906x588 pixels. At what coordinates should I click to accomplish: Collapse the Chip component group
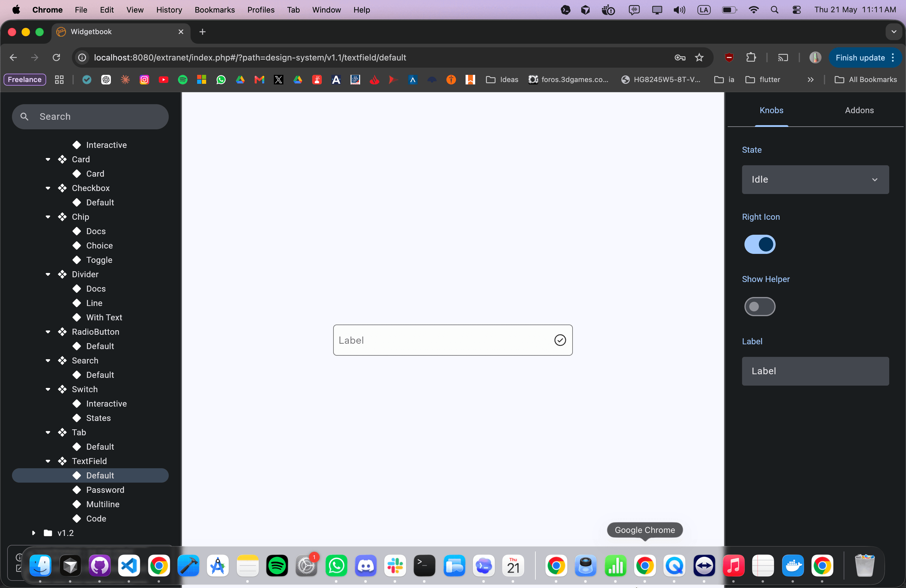coord(48,217)
